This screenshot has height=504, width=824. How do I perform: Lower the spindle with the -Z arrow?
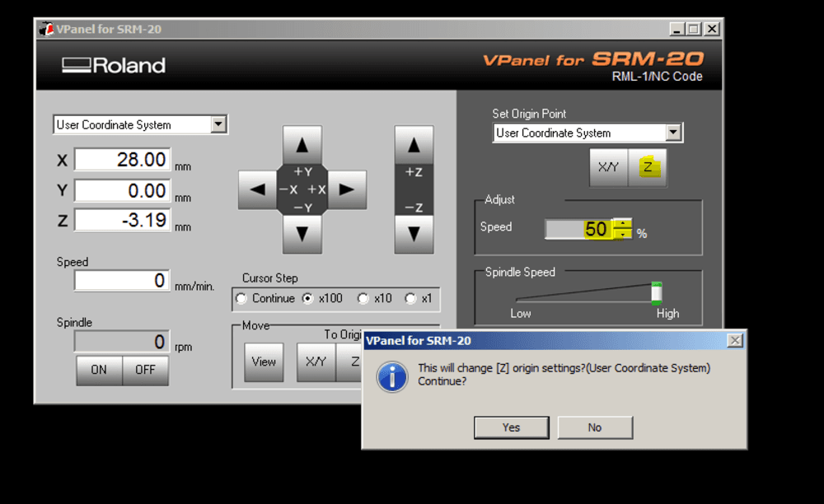click(x=414, y=234)
